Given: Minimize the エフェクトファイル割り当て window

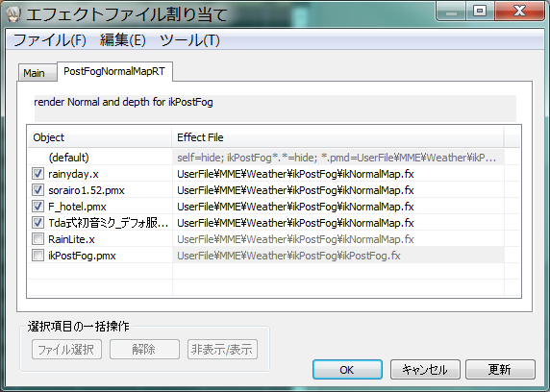Looking at the screenshot, I should pos(451,12).
